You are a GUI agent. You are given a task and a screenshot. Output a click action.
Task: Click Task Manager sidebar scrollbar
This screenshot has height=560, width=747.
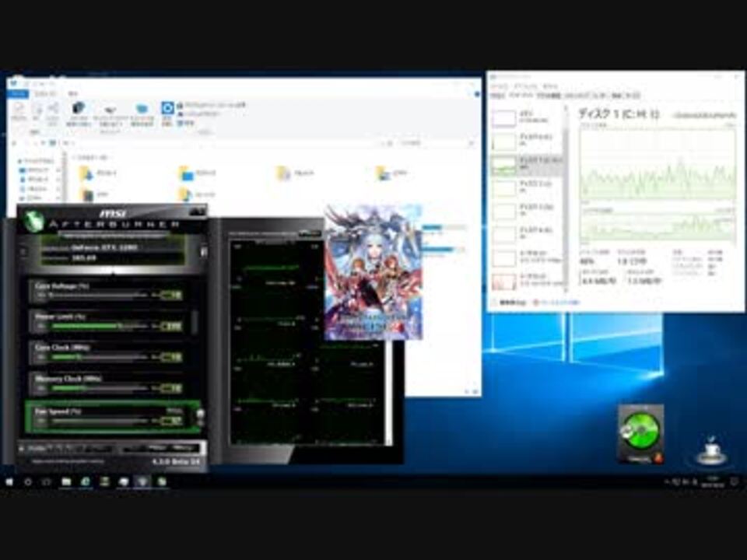click(566, 199)
